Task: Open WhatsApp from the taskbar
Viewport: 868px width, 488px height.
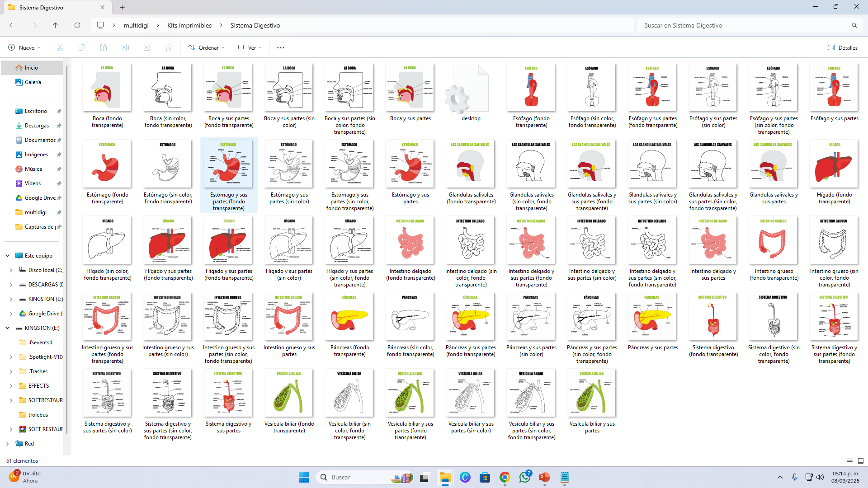Action: 524,477
